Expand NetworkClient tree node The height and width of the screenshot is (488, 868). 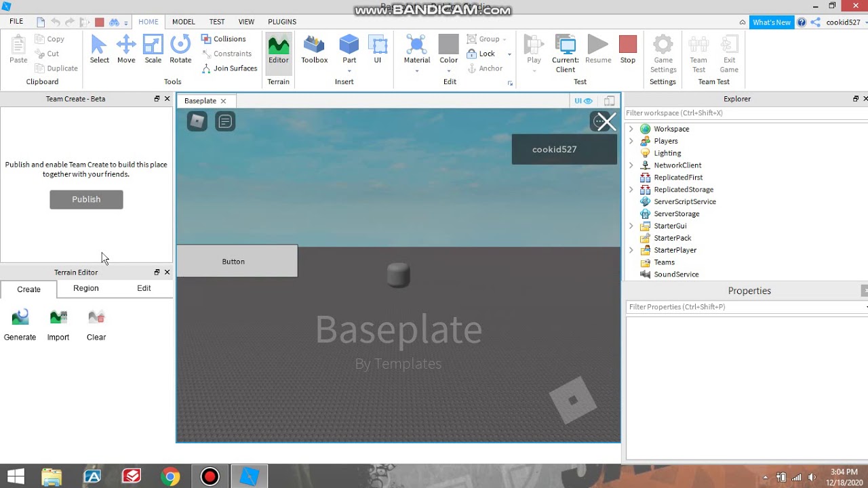pos(631,165)
